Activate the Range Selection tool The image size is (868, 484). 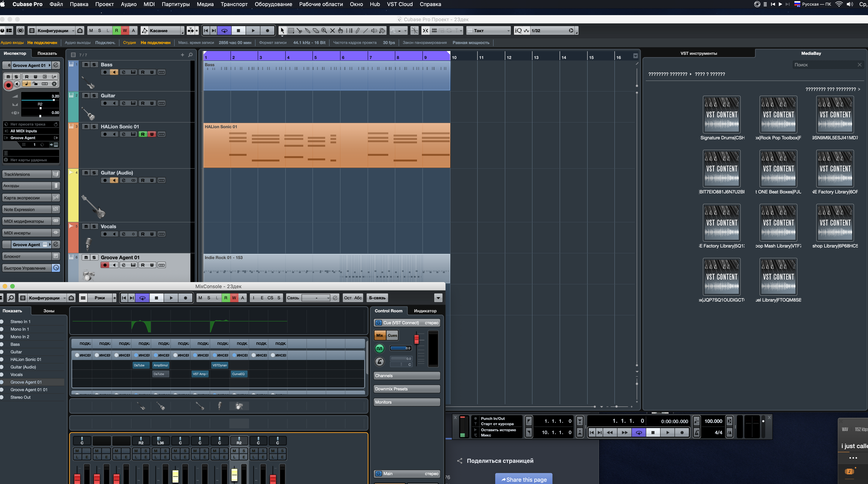click(291, 31)
